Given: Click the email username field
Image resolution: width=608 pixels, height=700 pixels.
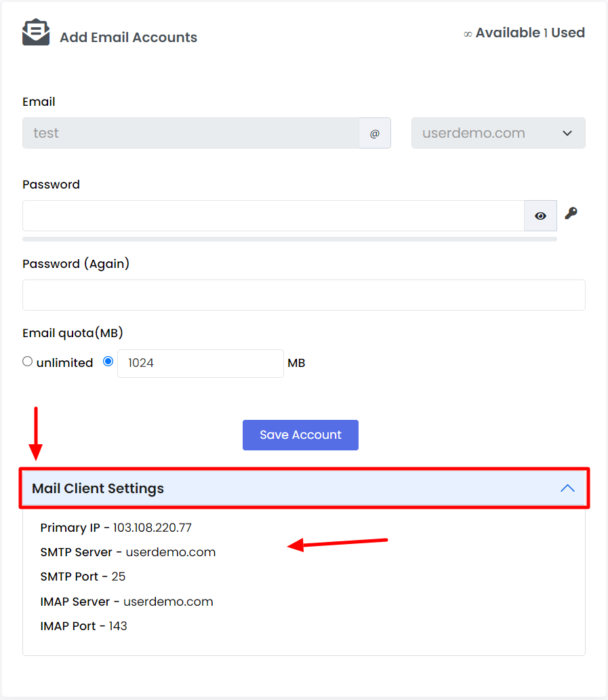Looking at the screenshot, I should pos(191,133).
